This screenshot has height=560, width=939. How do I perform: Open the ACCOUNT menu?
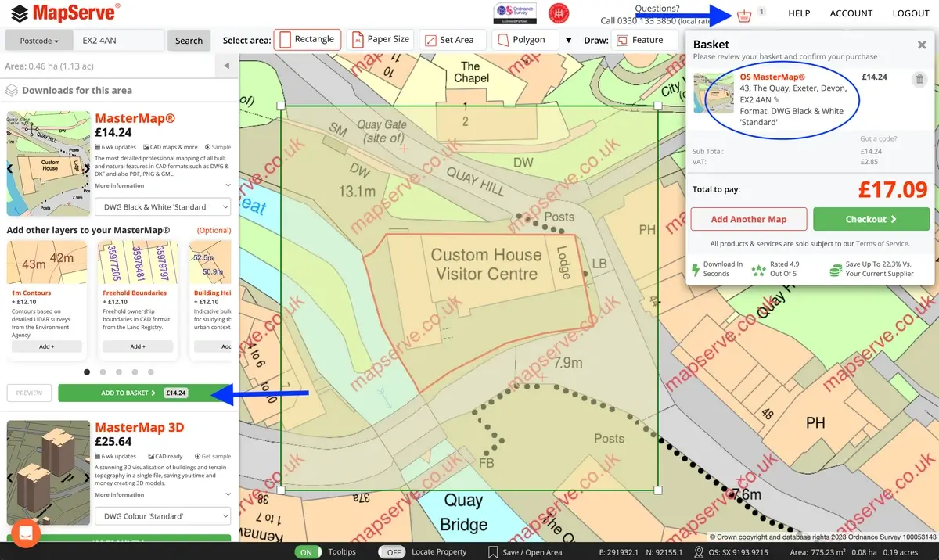[x=851, y=13]
